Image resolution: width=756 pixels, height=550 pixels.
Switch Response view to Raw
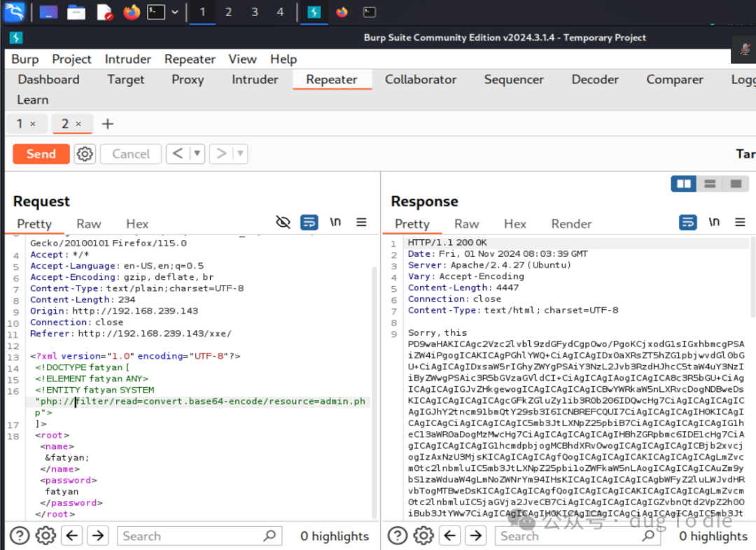467,224
